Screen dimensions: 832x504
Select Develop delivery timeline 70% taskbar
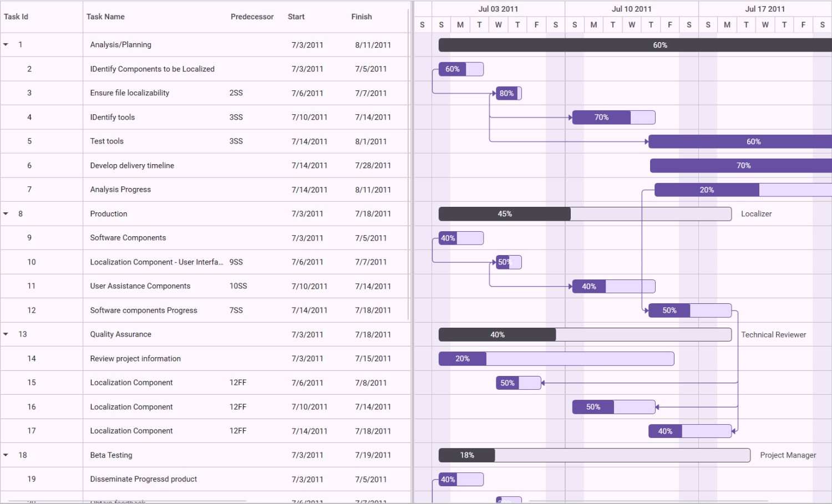point(741,166)
